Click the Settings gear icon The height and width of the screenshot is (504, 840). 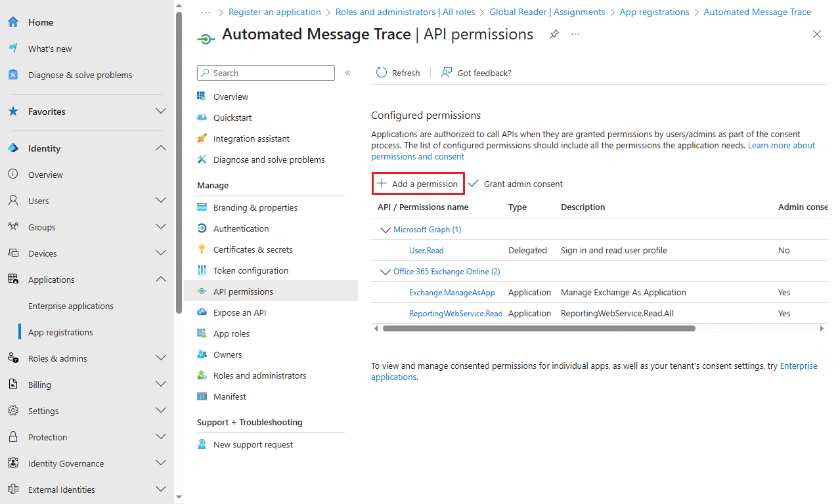[x=13, y=411]
